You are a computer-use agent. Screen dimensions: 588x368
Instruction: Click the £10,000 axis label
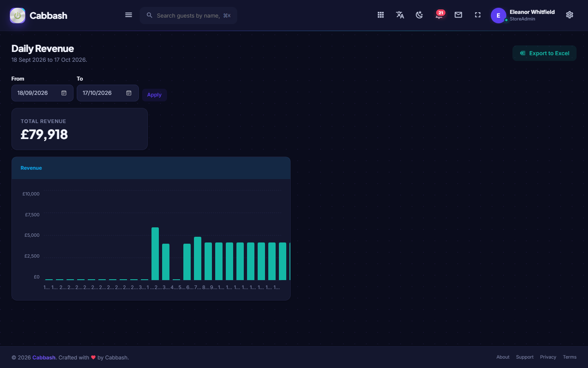[31, 194]
